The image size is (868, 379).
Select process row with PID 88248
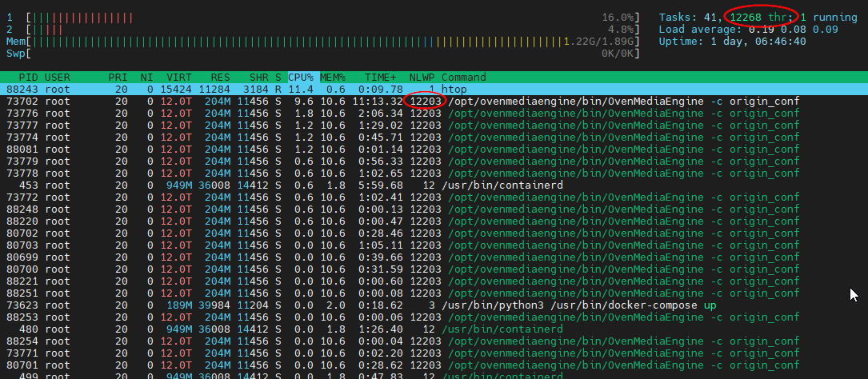click(x=434, y=209)
